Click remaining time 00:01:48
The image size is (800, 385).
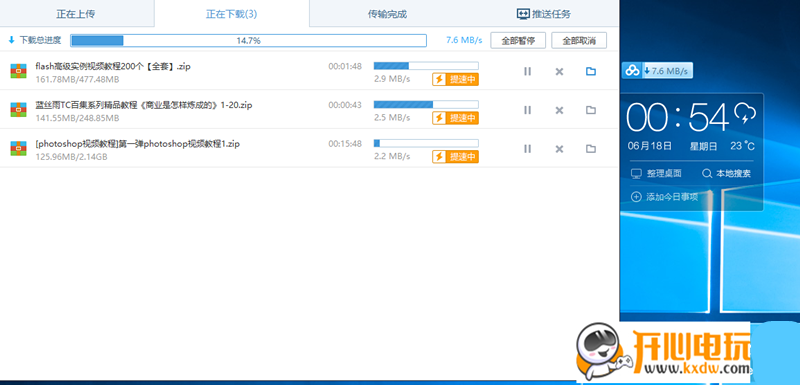coord(345,66)
